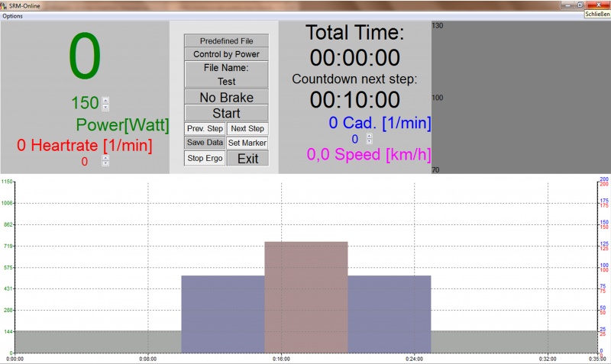Exit the SRM-Online application
Viewport: 611px width, 364px height.
point(247,159)
